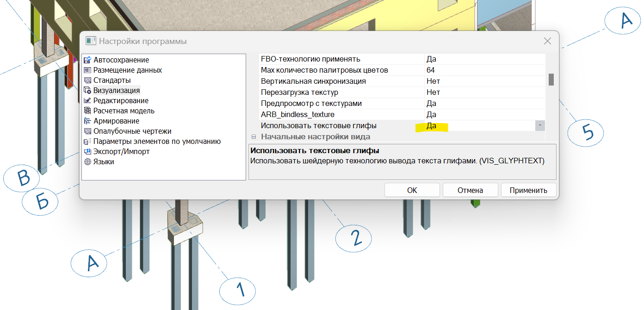Click the Редактирование pencil icon

(87, 101)
